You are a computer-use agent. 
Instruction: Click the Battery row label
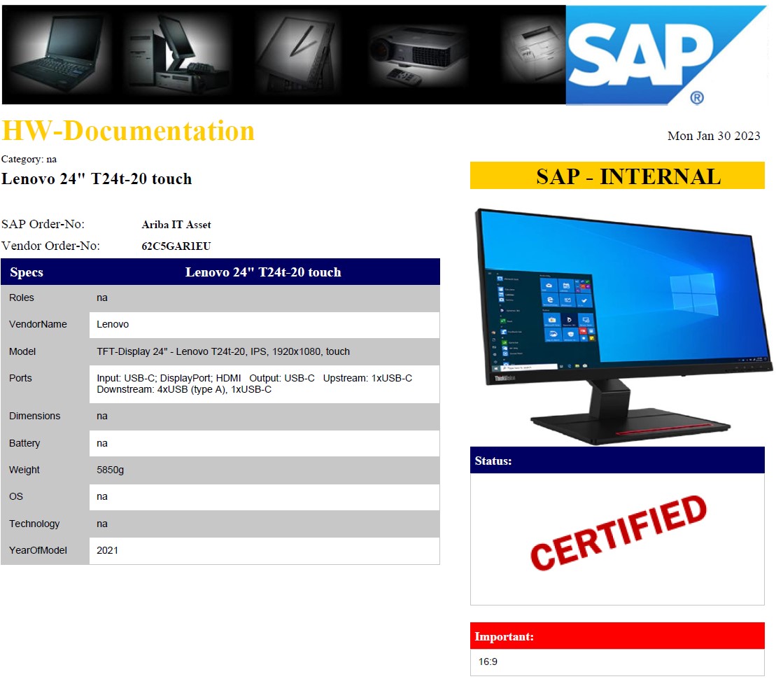24,444
